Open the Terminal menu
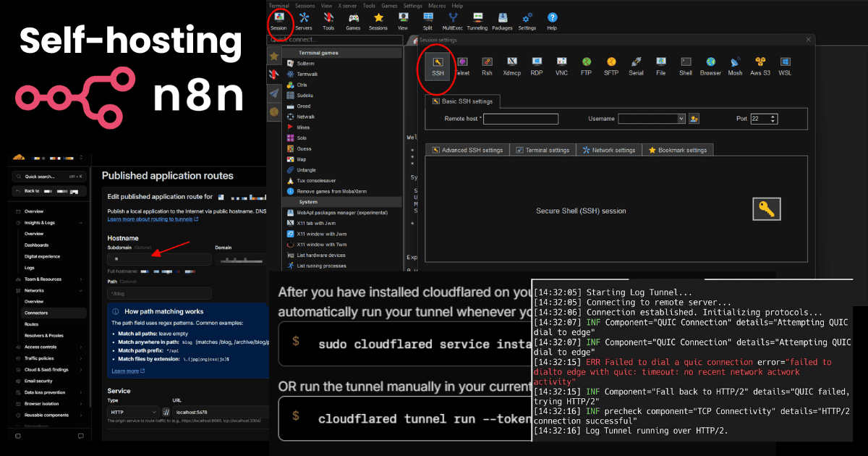Viewport: 868px width, 456px height. click(278, 5)
